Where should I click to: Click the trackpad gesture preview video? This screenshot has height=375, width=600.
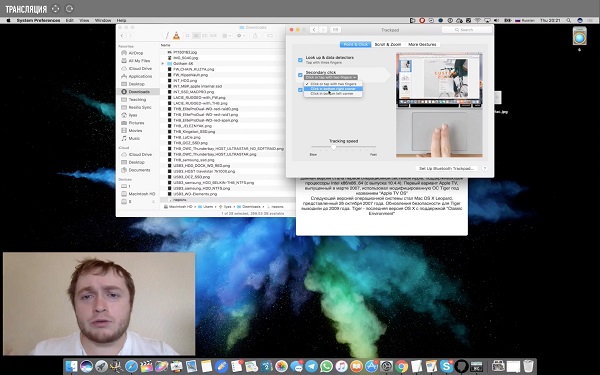[x=439, y=105]
